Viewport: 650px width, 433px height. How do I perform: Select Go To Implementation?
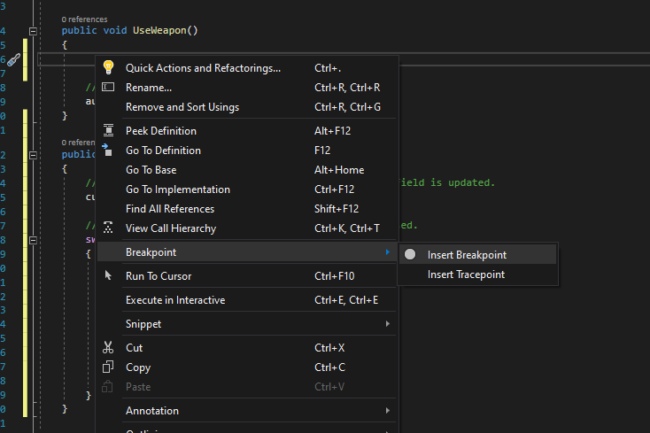[x=247, y=189]
